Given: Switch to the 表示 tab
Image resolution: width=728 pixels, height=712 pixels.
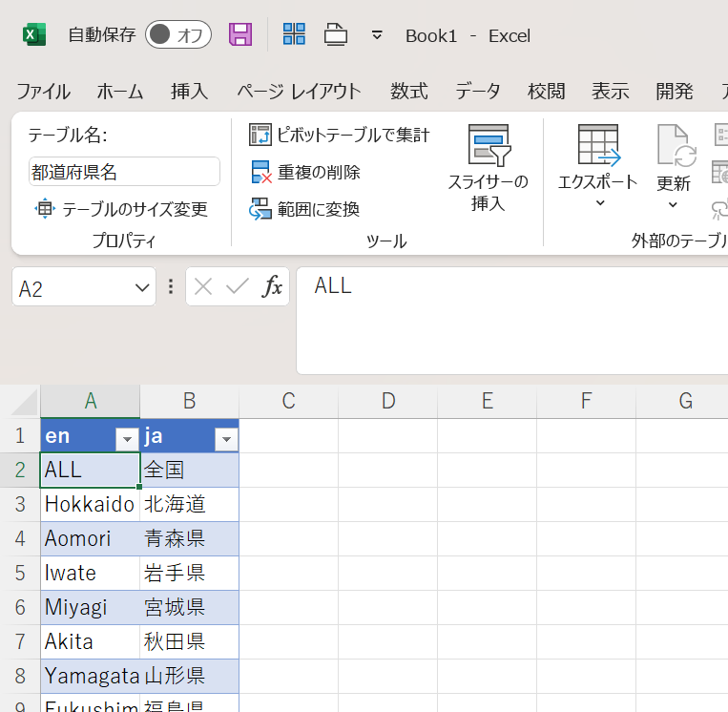Looking at the screenshot, I should tap(610, 91).
